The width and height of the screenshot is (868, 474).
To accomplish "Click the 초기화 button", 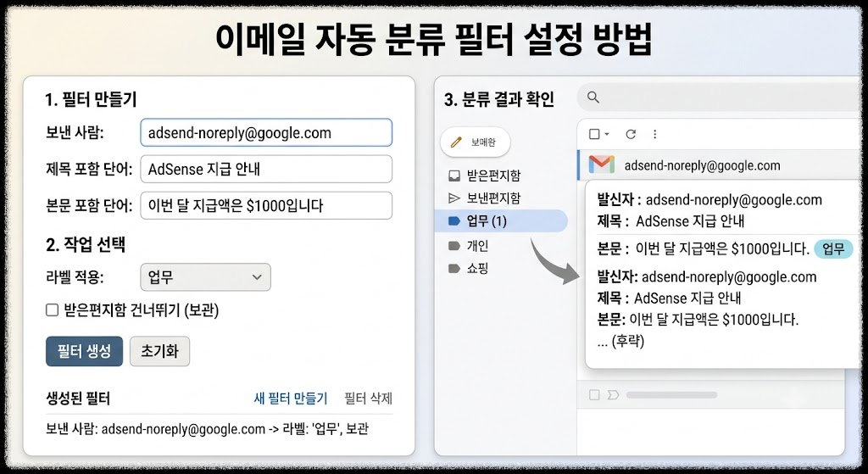I will 159,351.
